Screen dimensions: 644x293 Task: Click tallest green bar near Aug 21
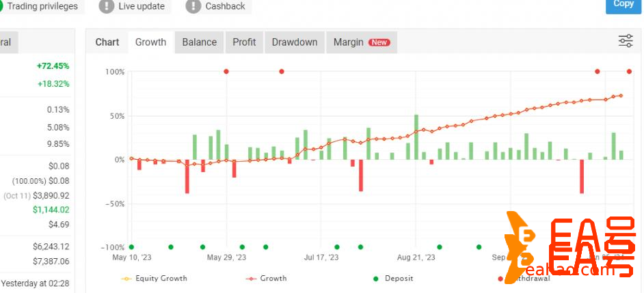(416, 137)
